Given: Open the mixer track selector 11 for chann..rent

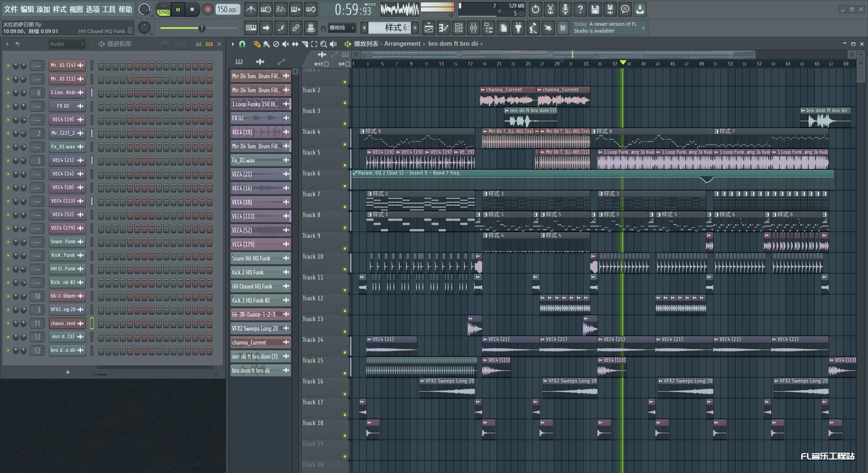Looking at the screenshot, I should pos(38,323).
